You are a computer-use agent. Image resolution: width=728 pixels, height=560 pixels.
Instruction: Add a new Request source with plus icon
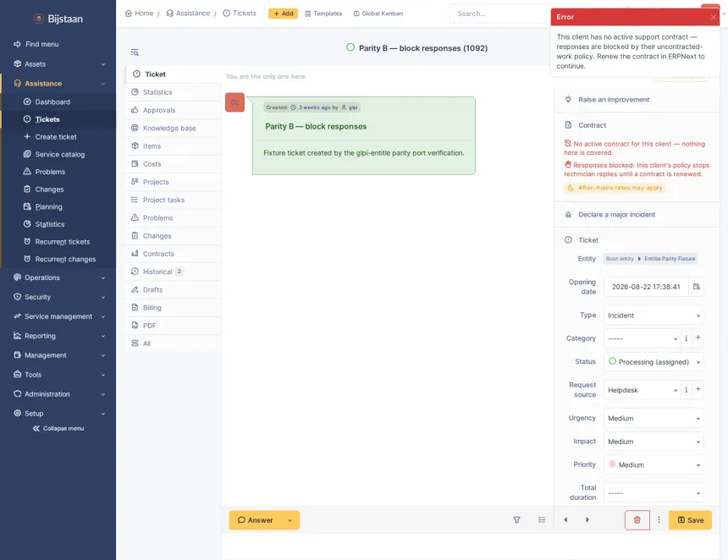click(x=698, y=389)
